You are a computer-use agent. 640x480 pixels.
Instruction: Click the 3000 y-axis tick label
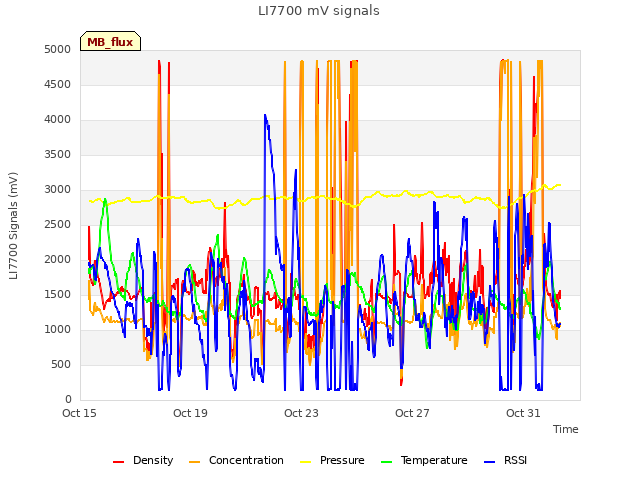pos(58,189)
